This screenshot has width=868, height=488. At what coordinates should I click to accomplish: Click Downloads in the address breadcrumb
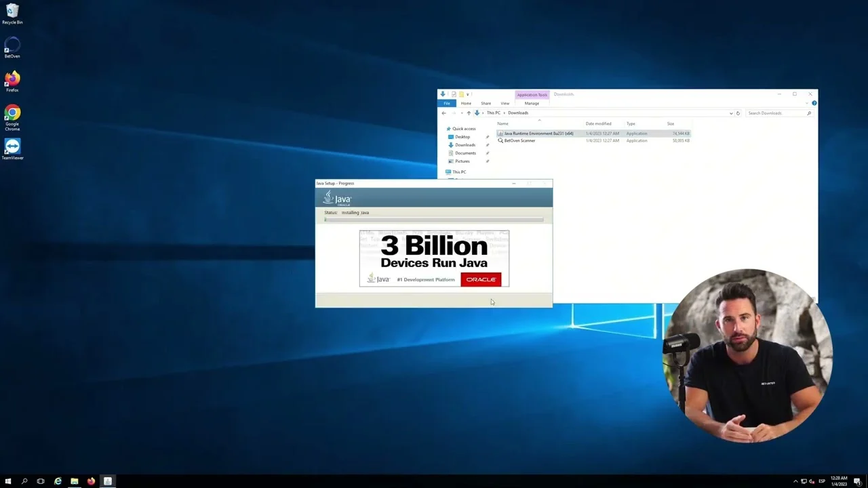(518, 113)
